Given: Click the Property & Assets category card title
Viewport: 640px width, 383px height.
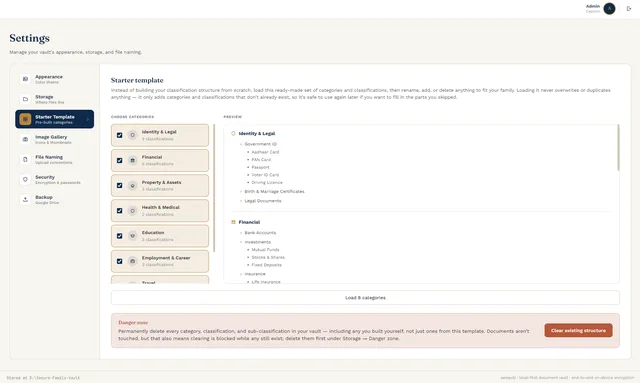Looking at the screenshot, I should (x=162, y=183).
